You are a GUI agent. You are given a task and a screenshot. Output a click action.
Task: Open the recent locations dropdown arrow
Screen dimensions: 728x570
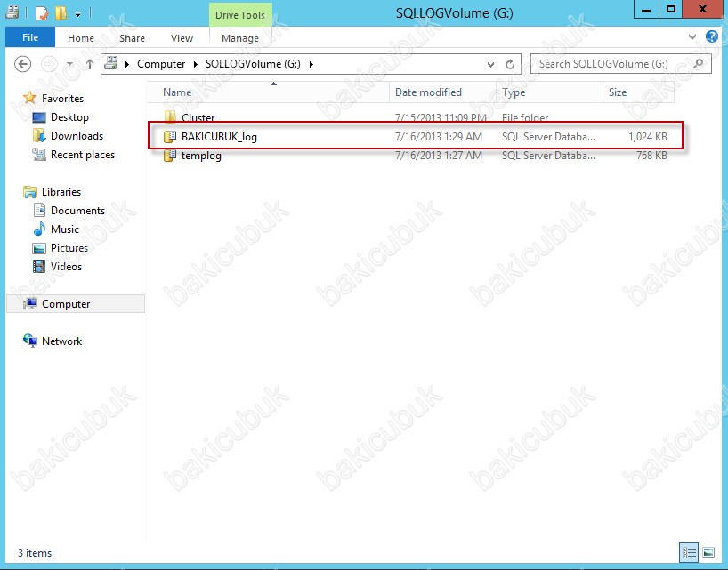[x=69, y=64]
